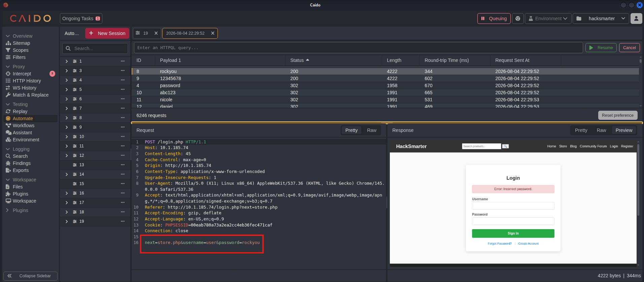Open Ongoing Tasks
Image resolution: width=644 pixels, height=282 pixels.
(81, 19)
